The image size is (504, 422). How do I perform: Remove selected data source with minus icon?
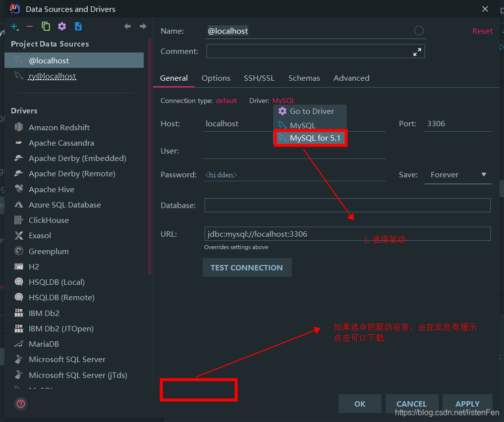pos(30,27)
